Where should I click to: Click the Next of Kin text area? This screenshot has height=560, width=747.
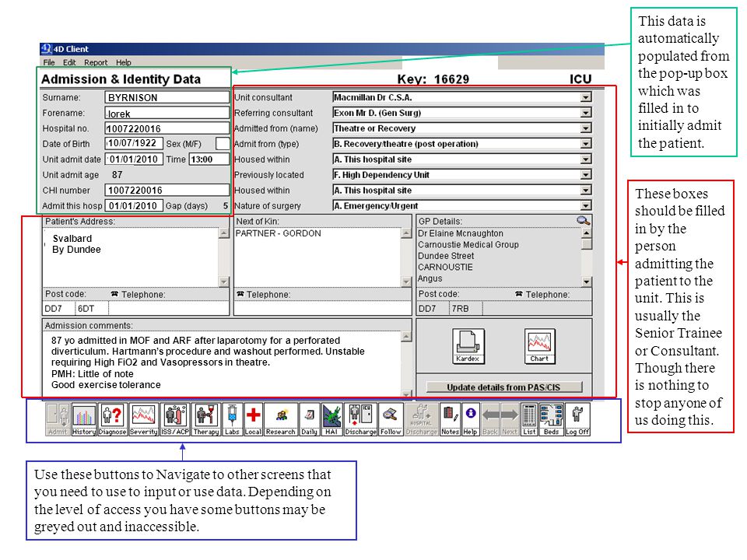click(317, 257)
